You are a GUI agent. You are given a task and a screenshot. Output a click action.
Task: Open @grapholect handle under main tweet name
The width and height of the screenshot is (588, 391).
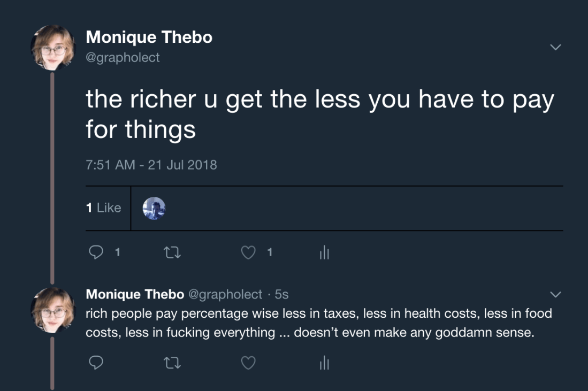[123, 57]
